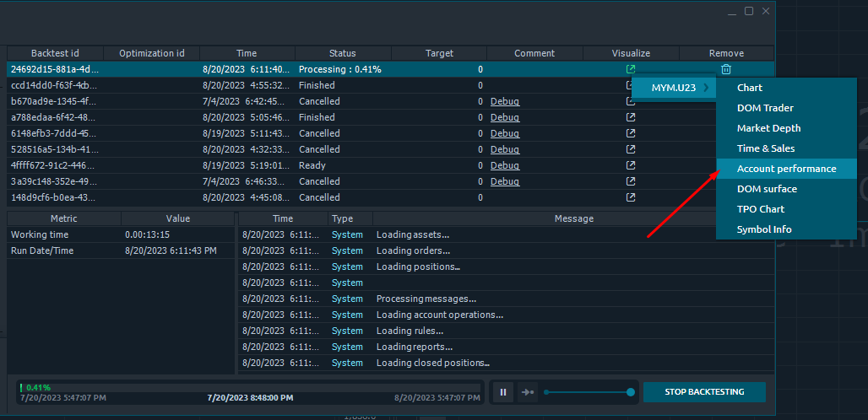The image size is (868, 420).
Task: Open visualize for backtest b670ad9e-1345-4f
Action: [631, 101]
